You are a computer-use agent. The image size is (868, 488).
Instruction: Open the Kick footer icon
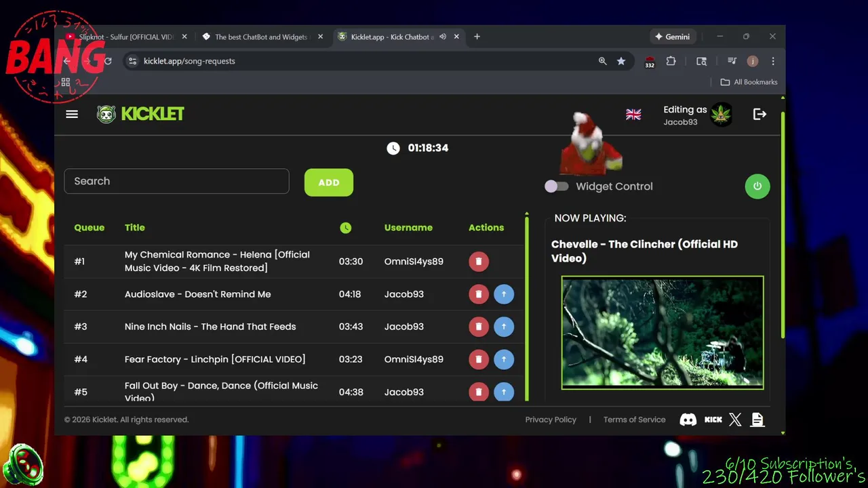713,420
